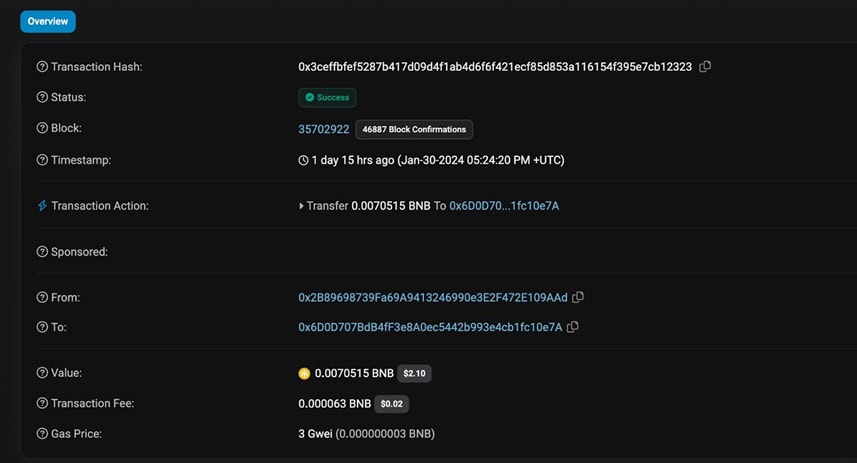Click the green Success status badge
Screen dimensions: 857x463
(x=327, y=98)
